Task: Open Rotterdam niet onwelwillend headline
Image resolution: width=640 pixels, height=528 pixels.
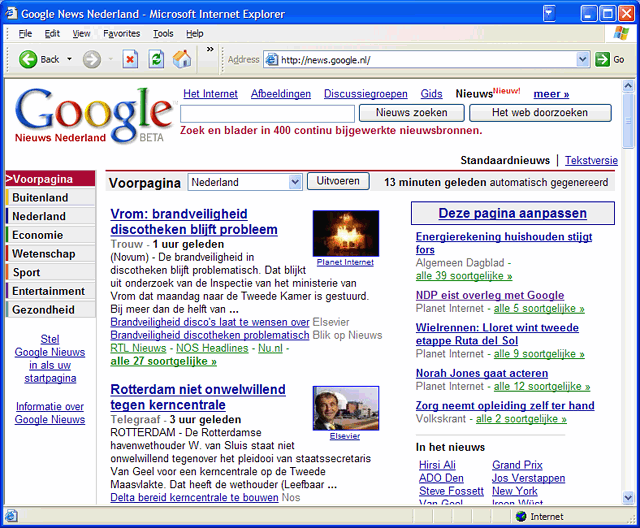Action: click(x=198, y=397)
